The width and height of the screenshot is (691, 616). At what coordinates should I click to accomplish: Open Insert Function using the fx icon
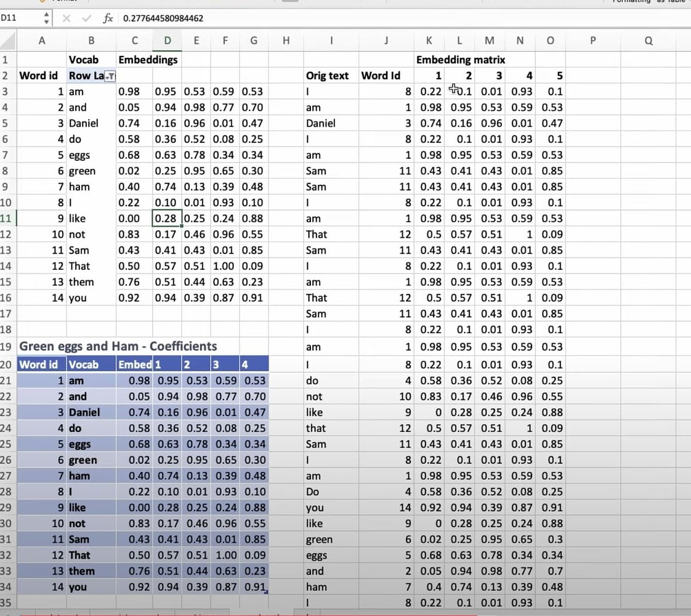[x=108, y=18]
